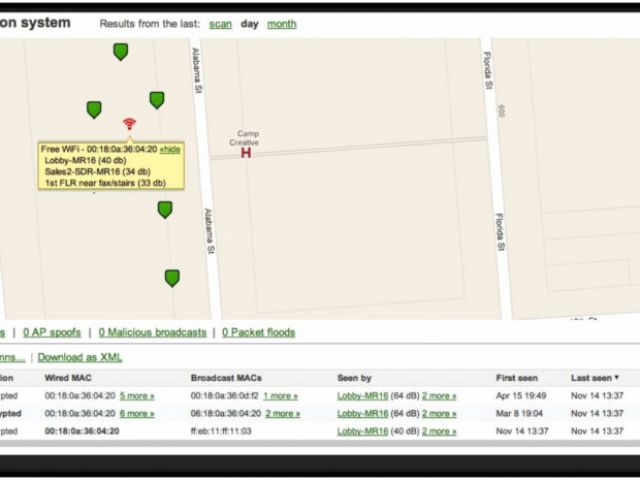Open the 0 Packet floods filter

click(258, 332)
